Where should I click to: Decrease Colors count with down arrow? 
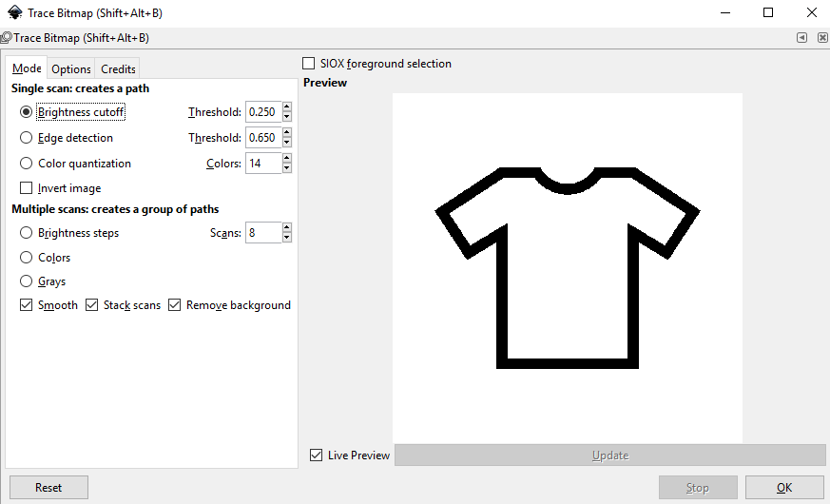tap(287, 168)
